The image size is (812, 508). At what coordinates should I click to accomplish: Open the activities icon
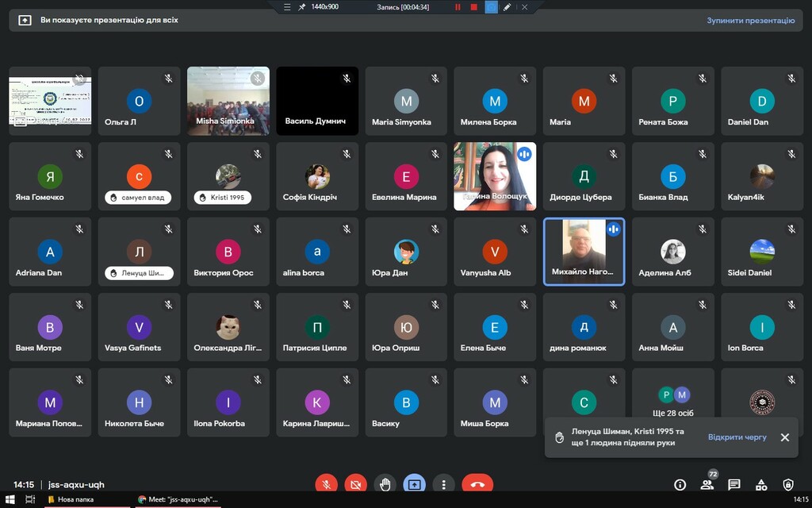(761, 485)
